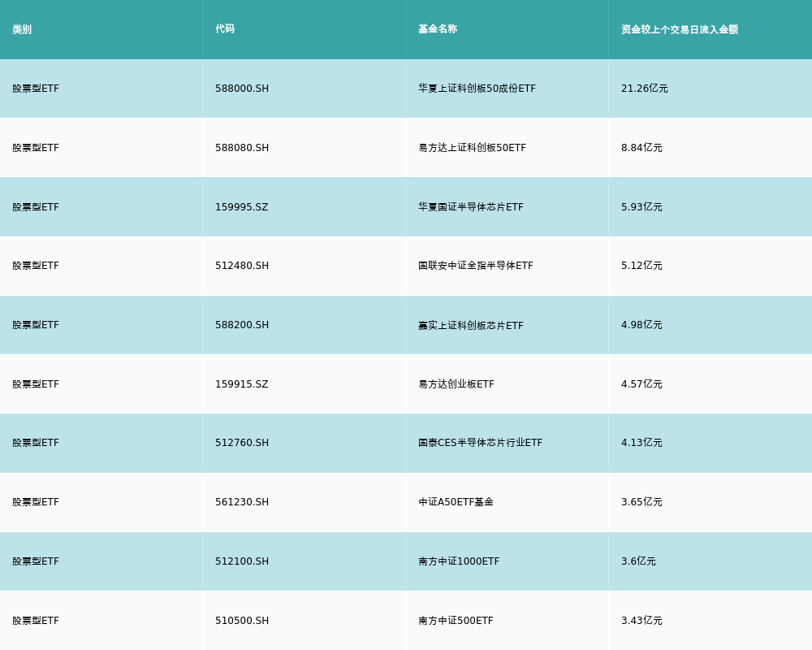Click the 21.26亿元 inflow amount
The width and height of the screenshot is (812, 650).
(x=644, y=89)
